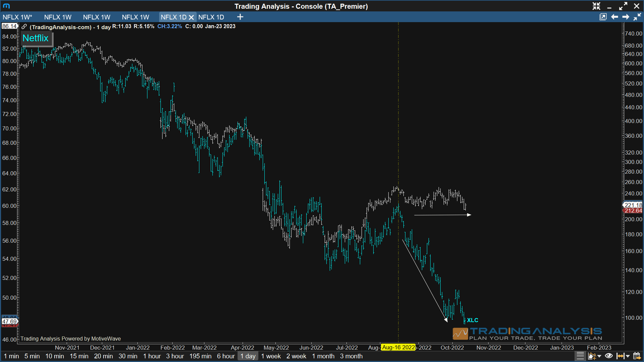Click the hamburger list menu icon
Viewport: 644px width, 362px height.
[580, 356]
